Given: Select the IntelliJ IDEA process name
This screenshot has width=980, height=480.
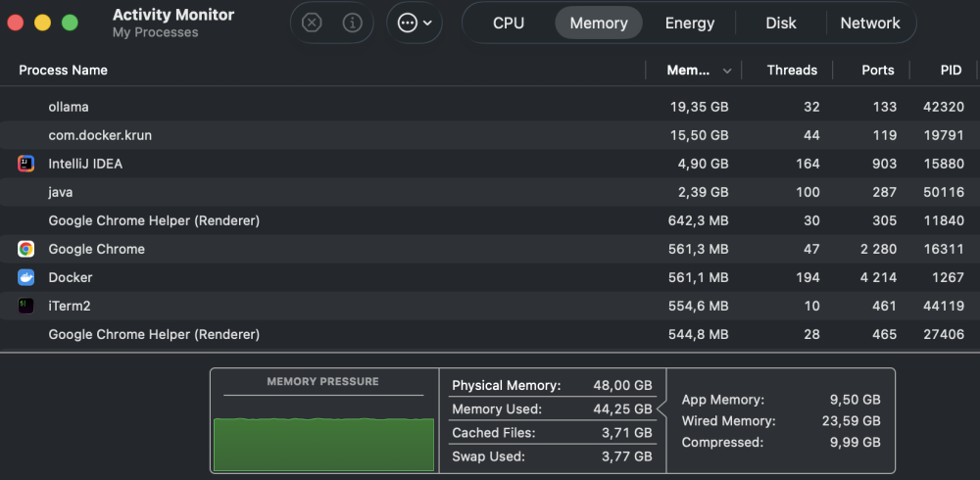Looking at the screenshot, I should (x=85, y=164).
